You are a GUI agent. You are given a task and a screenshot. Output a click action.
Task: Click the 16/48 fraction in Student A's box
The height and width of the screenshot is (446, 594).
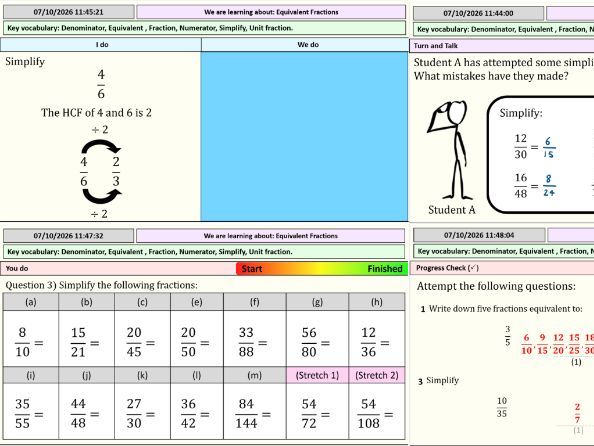coord(521,186)
